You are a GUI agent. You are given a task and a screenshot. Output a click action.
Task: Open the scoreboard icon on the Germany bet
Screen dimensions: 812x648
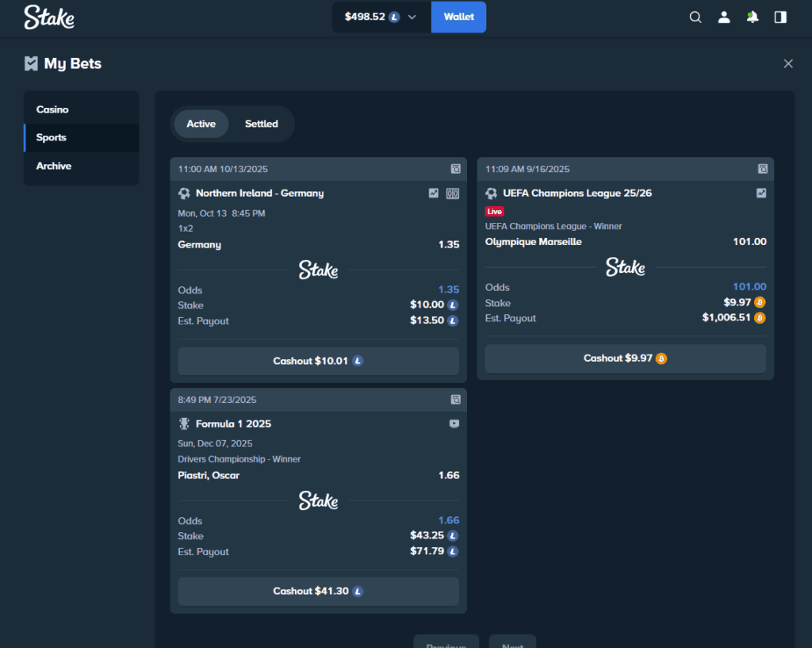click(453, 193)
